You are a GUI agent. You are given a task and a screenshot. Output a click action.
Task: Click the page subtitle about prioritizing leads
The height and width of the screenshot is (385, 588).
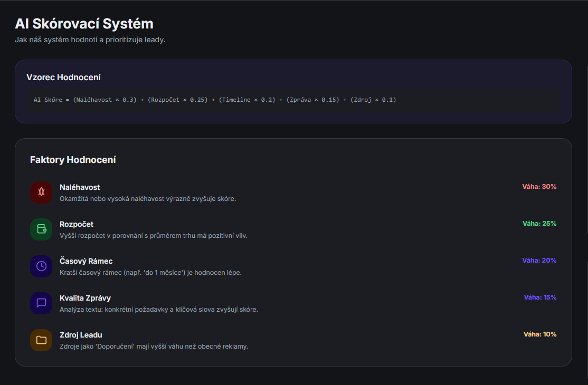(90, 40)
